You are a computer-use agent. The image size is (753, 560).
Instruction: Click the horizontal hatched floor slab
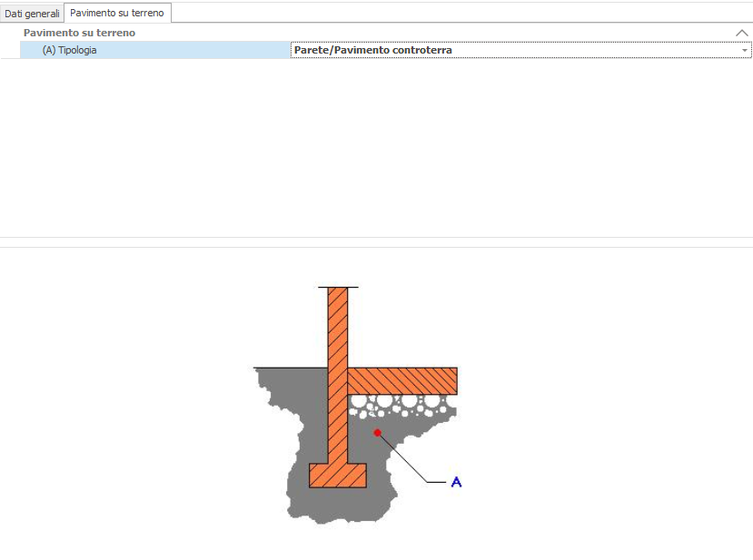coord(402,380)
